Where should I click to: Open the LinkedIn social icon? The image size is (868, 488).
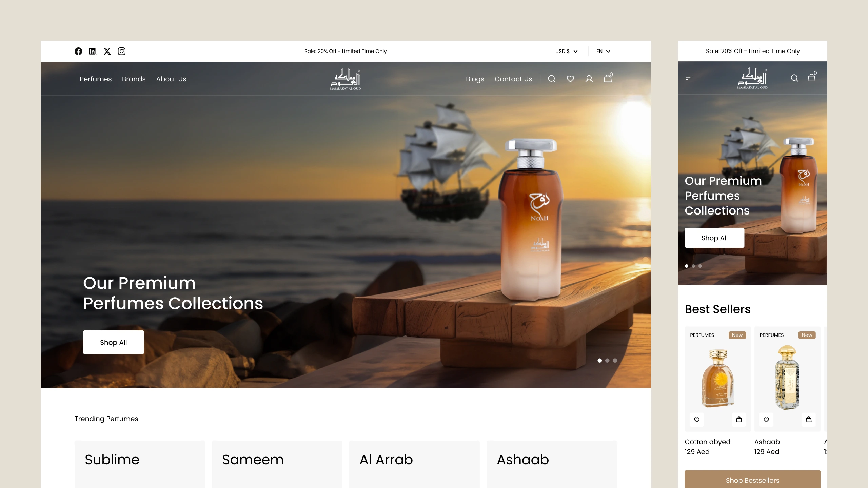93,51
